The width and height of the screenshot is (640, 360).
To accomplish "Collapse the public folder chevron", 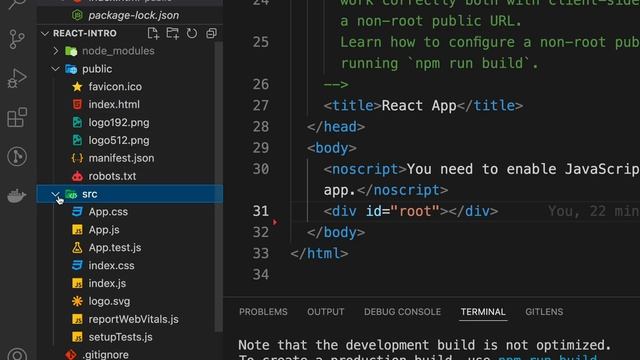I will click(56, 69).
